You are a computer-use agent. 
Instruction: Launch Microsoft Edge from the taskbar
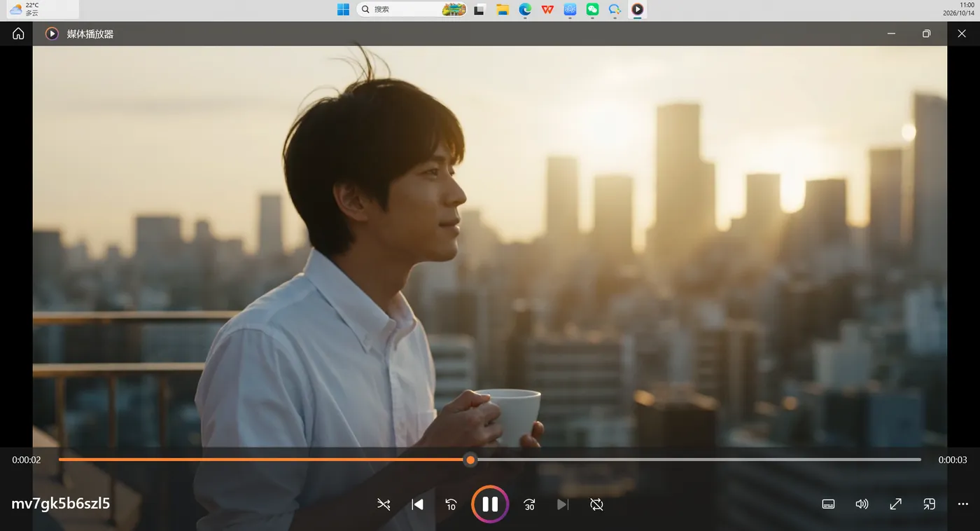tap(524, 10)
